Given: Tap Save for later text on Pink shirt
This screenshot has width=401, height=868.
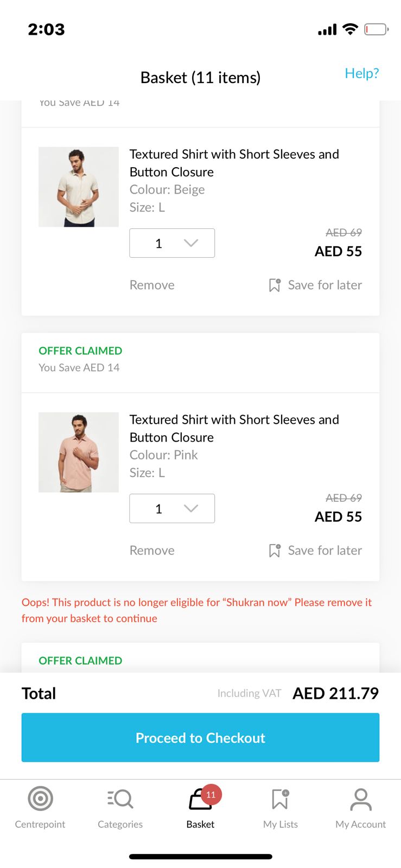Looking at the screenshot, I should tap(324, 551).
